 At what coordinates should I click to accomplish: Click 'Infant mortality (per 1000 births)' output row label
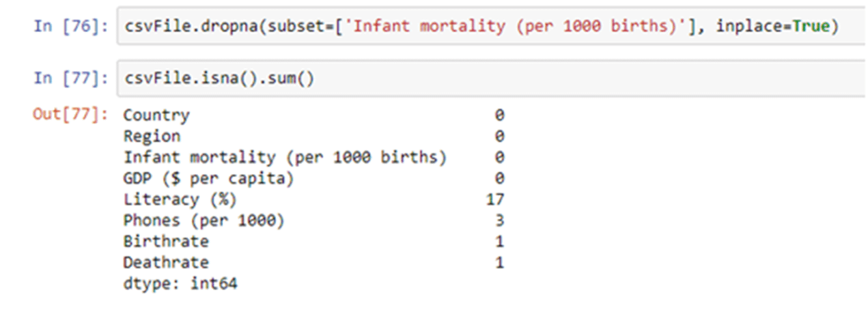(x=284, y=157)
